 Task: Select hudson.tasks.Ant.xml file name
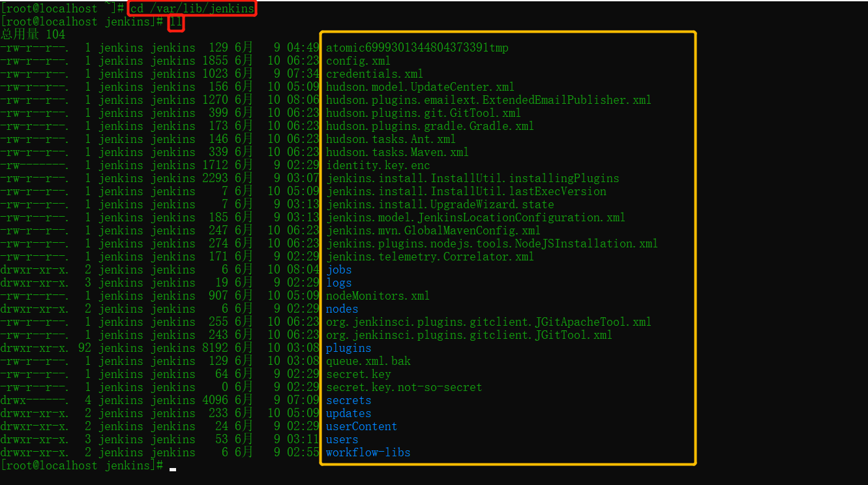(x=391, y=139)
